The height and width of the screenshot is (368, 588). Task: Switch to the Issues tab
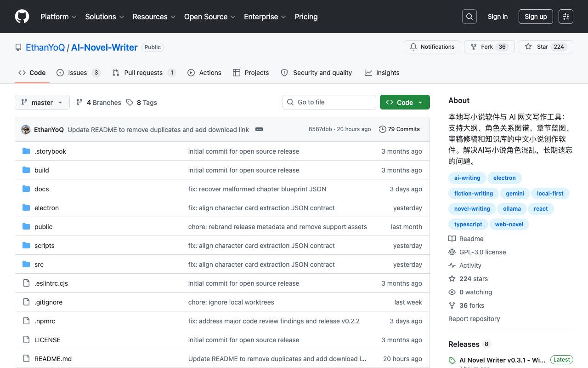click(x=79, y=73)
